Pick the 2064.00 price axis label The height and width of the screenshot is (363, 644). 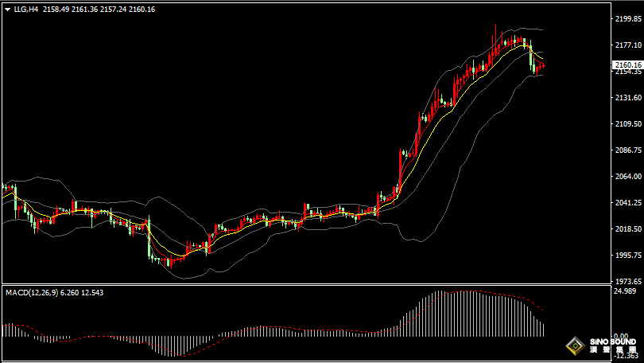click(627, 177)
